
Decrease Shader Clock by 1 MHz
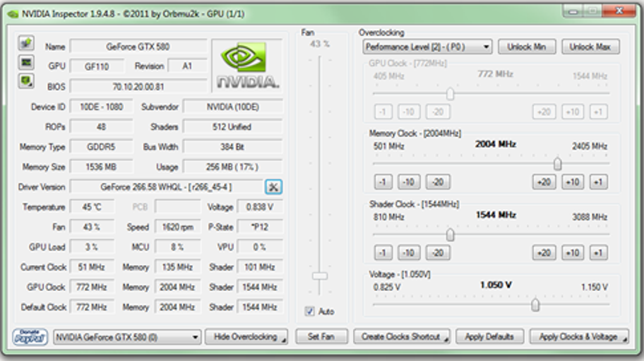pos(383,252)
